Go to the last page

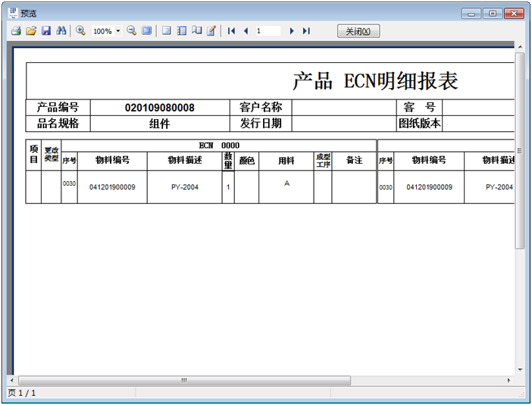point(306,31)
